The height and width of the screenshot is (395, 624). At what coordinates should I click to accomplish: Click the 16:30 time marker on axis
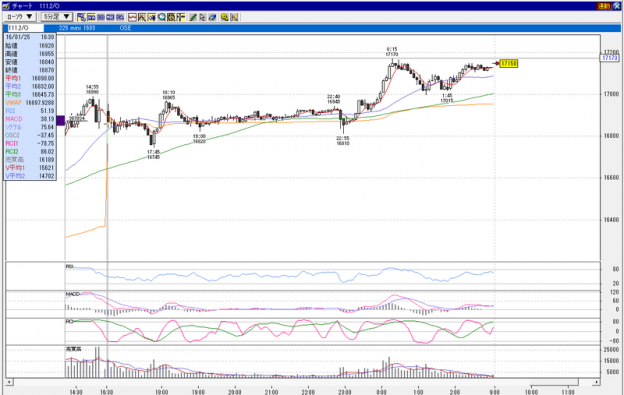[106, 392]
